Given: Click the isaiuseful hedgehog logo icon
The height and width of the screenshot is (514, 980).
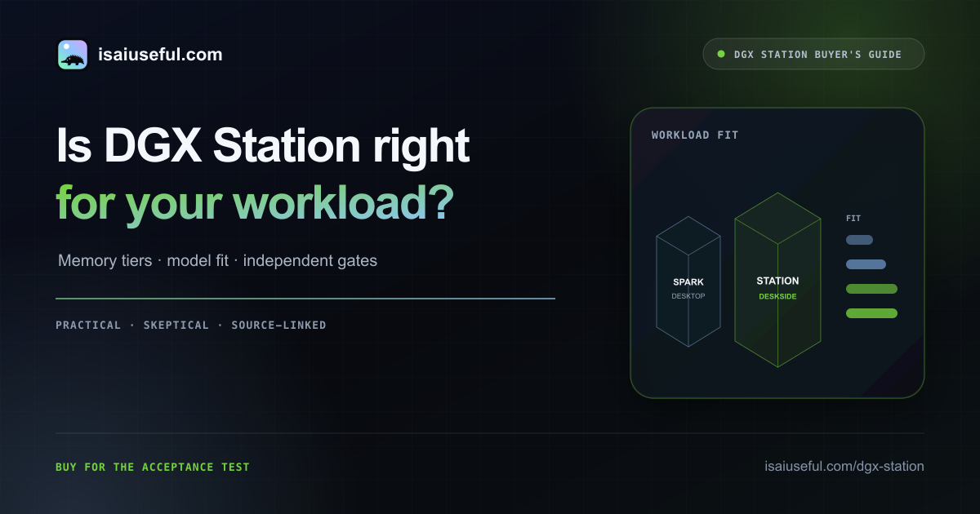Looking at the screenshot, I should 73,55.
